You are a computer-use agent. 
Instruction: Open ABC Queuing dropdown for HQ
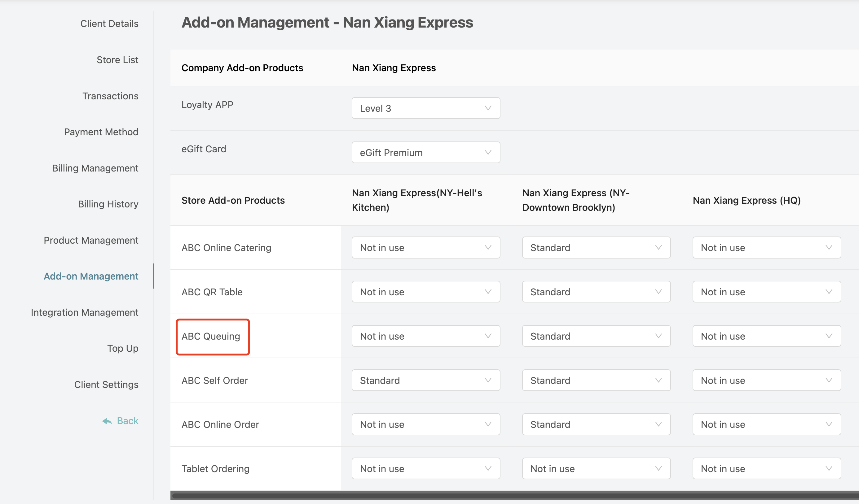point(767,336)
